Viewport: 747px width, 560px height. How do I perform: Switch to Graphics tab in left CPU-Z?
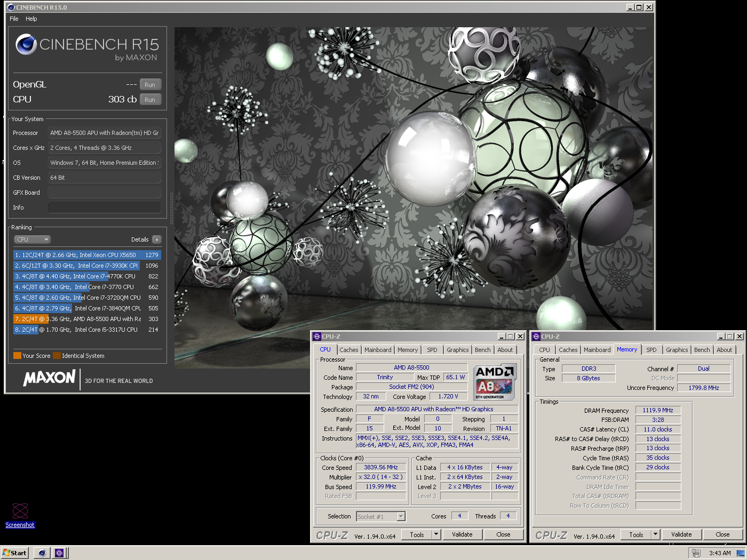pos(458,350)
